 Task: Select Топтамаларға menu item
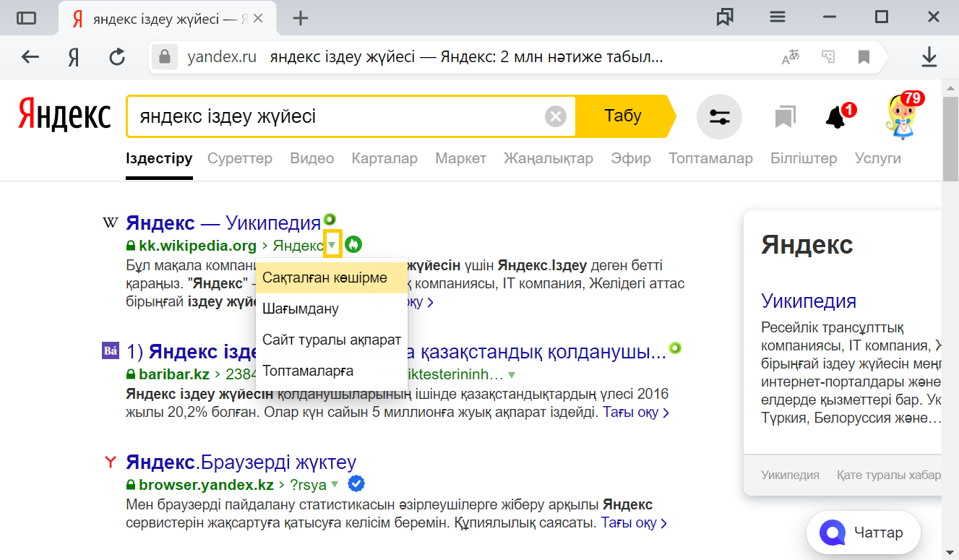coord(332,371)
